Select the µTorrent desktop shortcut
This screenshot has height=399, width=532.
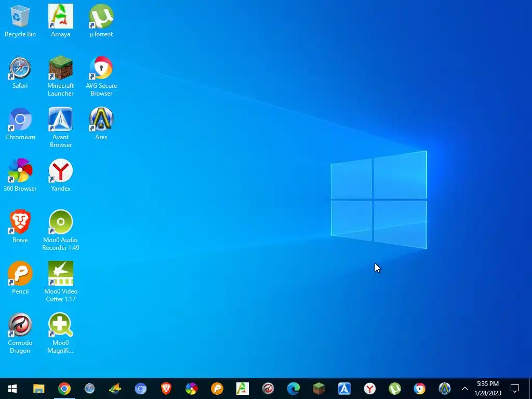coord(101,21)
